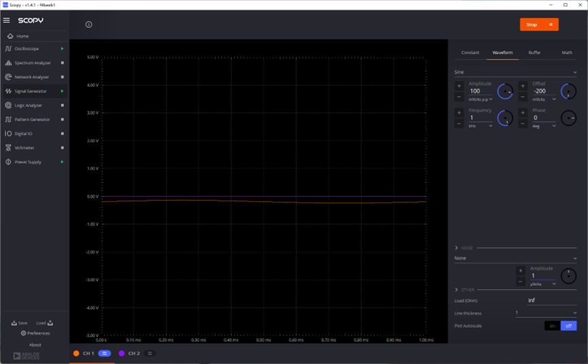588x364 pixels.
Task: Click the Home house icon
Action: [x=10, y=36]
